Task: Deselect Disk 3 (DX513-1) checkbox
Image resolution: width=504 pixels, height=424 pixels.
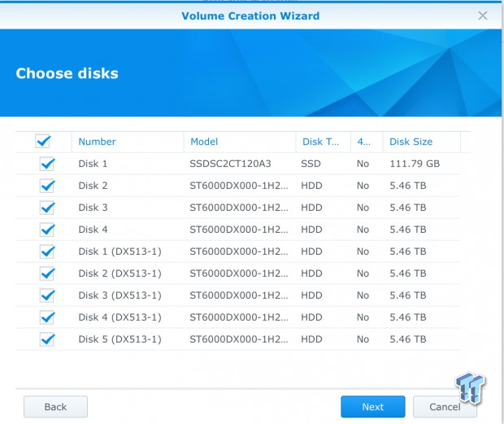Action: pos(47,295)
